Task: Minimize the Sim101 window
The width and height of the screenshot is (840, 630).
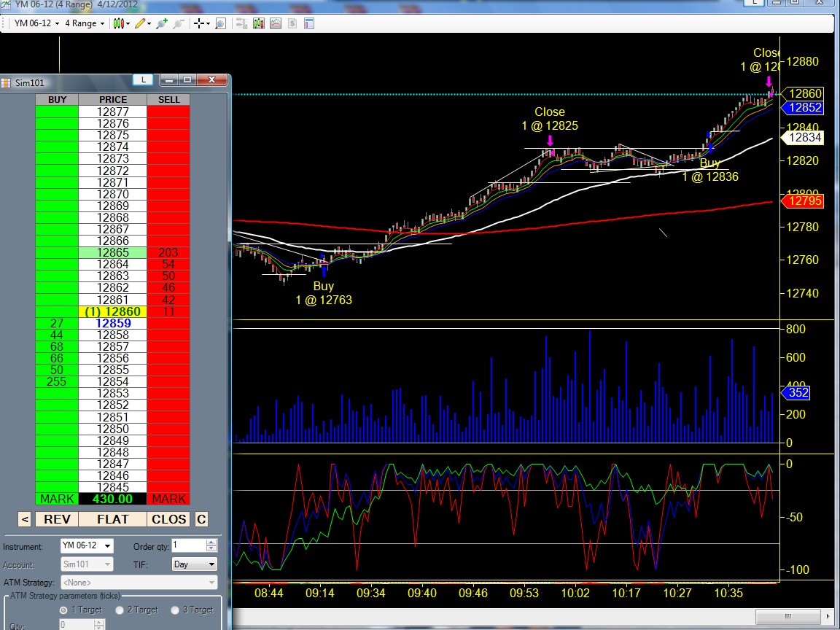Action: pyautogui.click(x=168, y=79)
